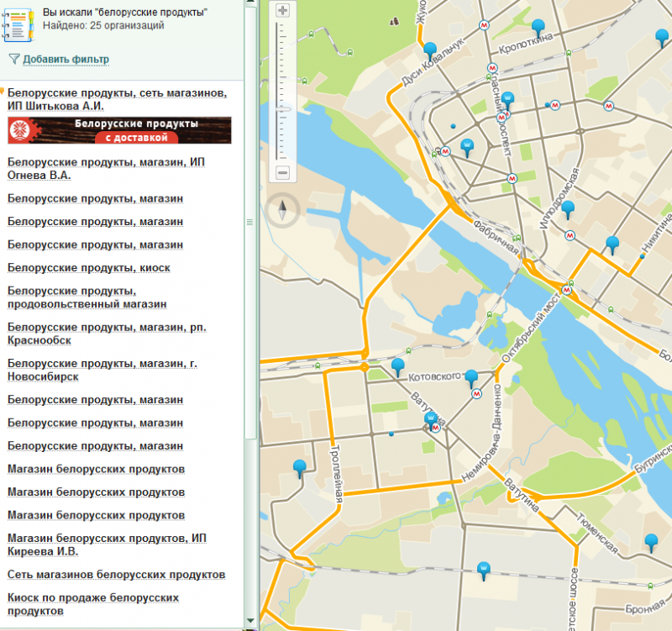Click the search results notebook icon
Screen dimensions: 672x631
[x=18, y=24]
